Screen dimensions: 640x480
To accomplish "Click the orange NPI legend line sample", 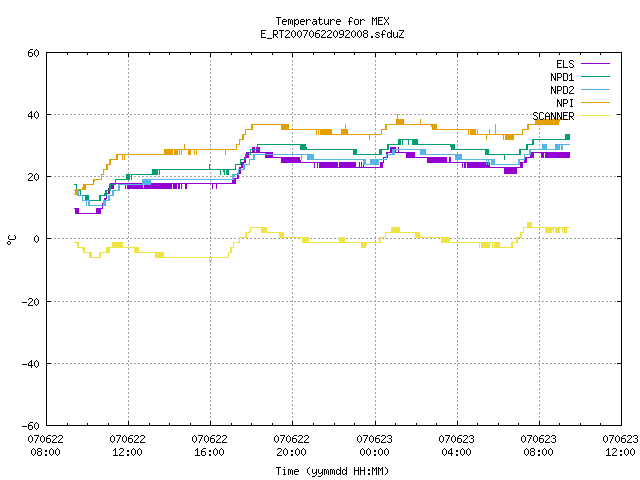I will click(595, 103).
